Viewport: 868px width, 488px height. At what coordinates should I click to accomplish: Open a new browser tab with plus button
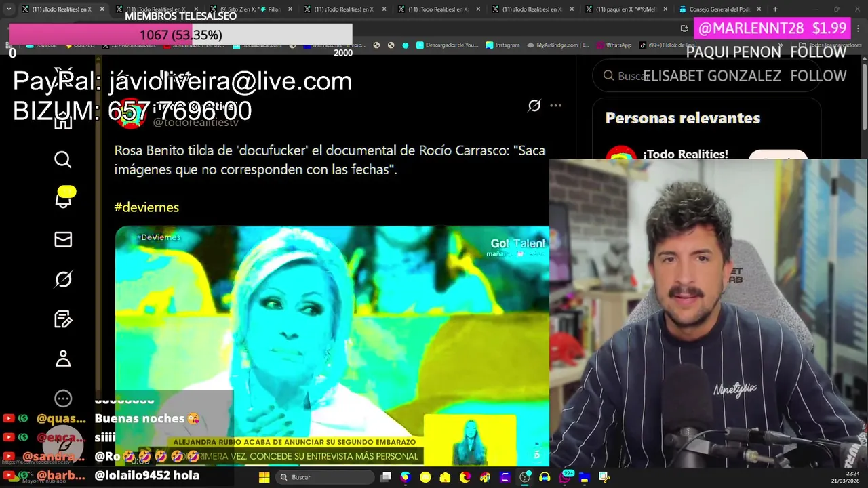[775, 9]
